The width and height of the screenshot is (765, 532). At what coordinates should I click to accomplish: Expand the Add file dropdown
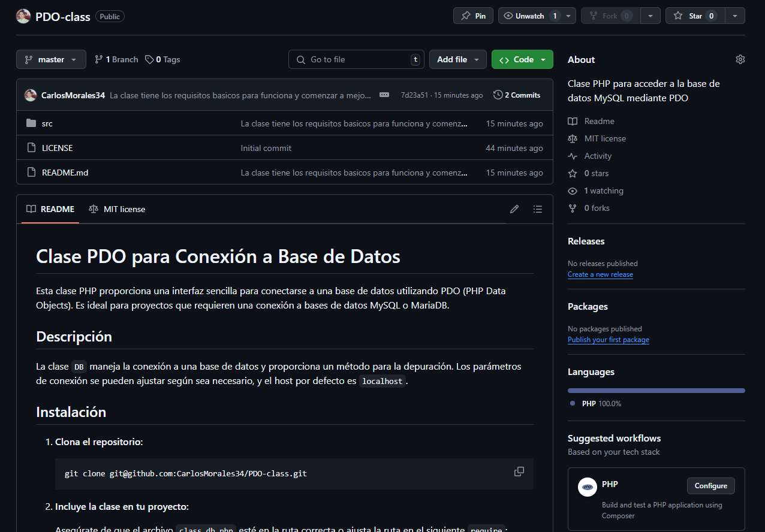coord(458,59)
